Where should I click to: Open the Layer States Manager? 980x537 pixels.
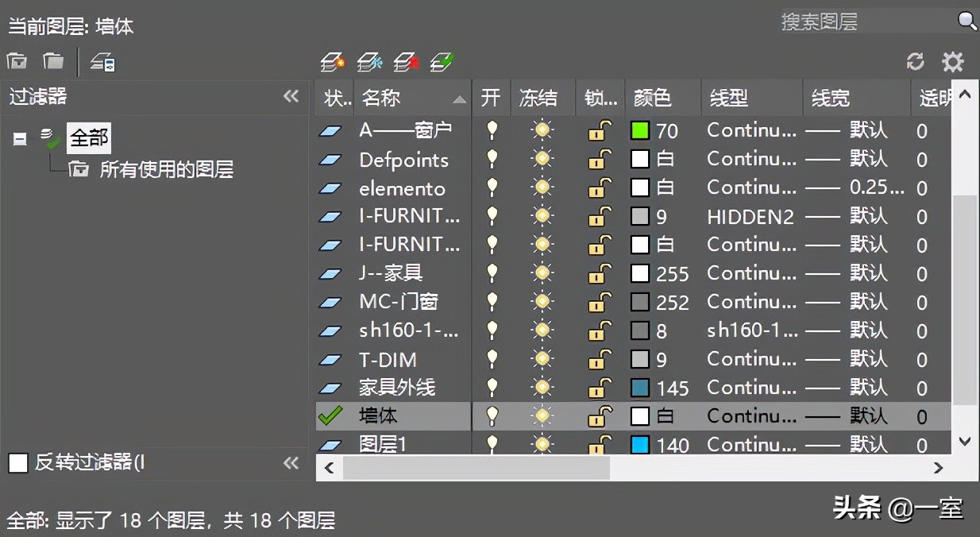(100, 61)
